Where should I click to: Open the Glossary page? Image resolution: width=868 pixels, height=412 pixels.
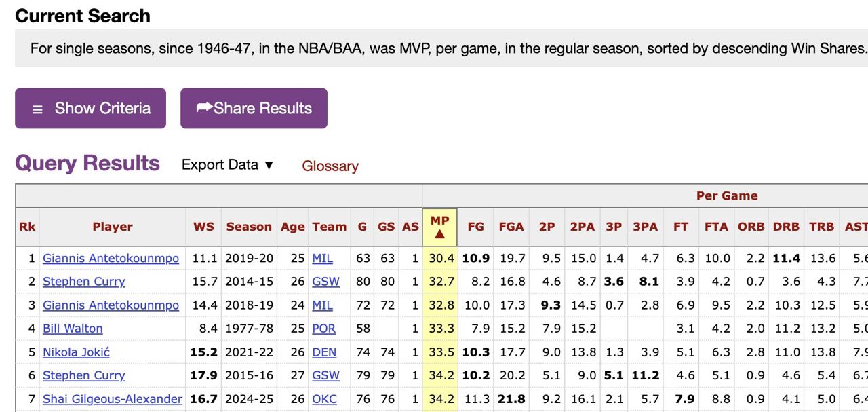330,166
